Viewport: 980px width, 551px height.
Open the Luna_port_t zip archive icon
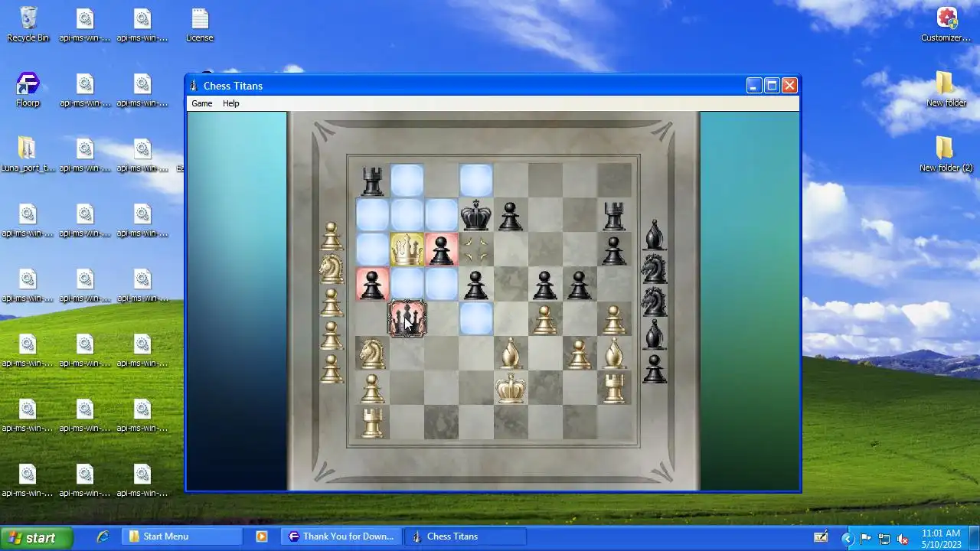click(28, 155)
